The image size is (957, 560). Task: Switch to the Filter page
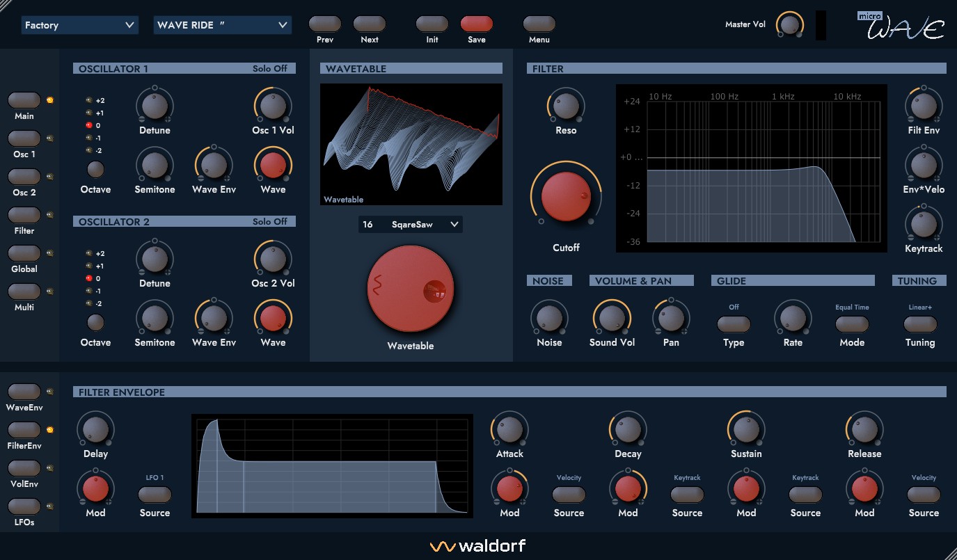coord(24,215)
